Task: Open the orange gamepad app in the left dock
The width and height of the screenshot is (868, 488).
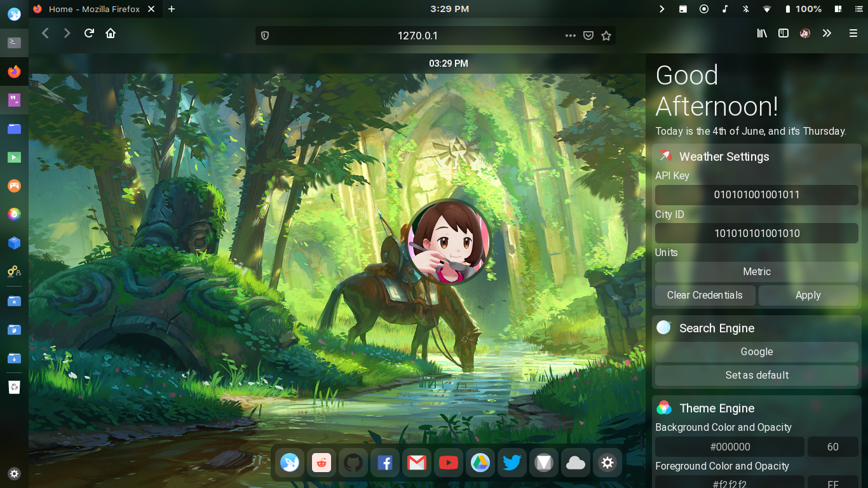Action: [x=14, y=186]
